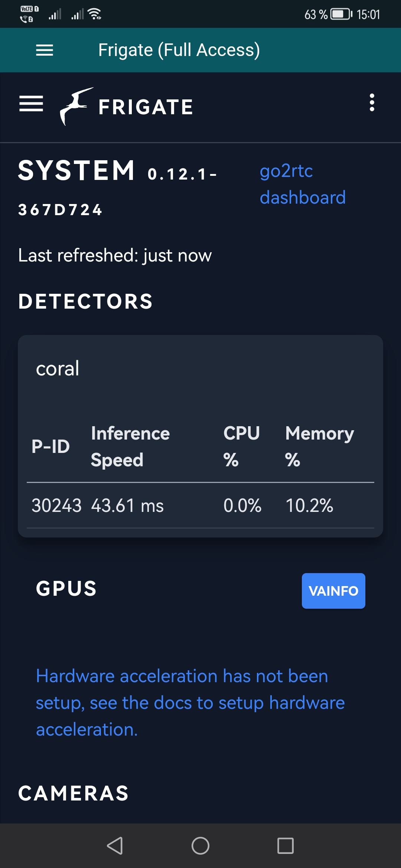The image size is (401, 868).
Task: Select the coral detector card title
Action: tap(58, 368)
